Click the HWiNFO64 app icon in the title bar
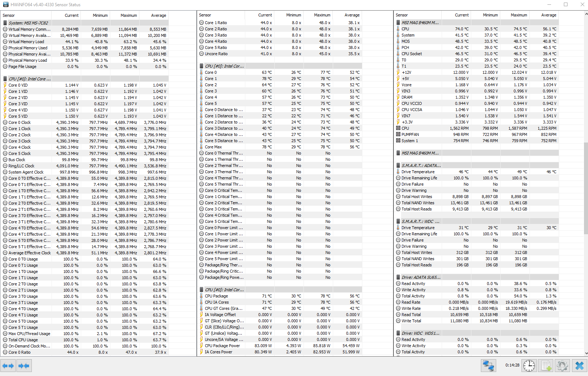The height and width of the screenshot is (376, 588). [x=5, y=5]
